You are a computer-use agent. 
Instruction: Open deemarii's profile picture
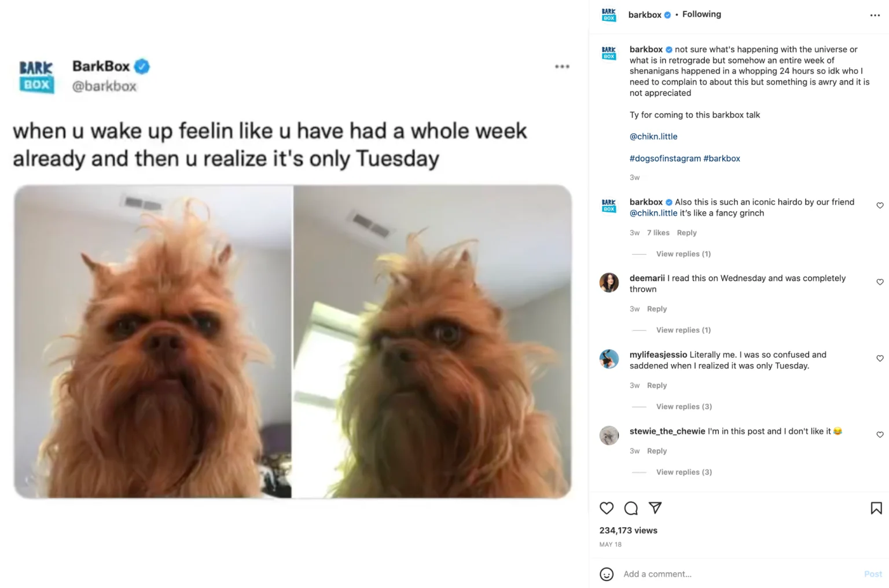click(x=609, y=282)
